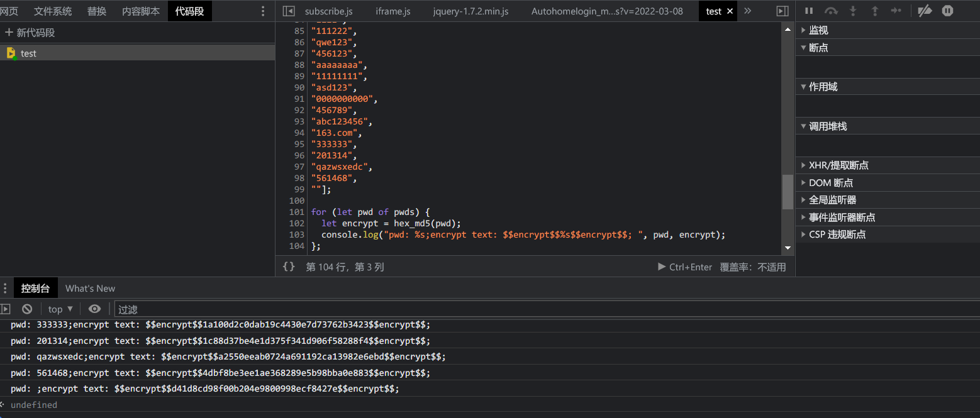Clear the console with the ban icon
The width and height of the screenshot is (980, 418).
27,309
